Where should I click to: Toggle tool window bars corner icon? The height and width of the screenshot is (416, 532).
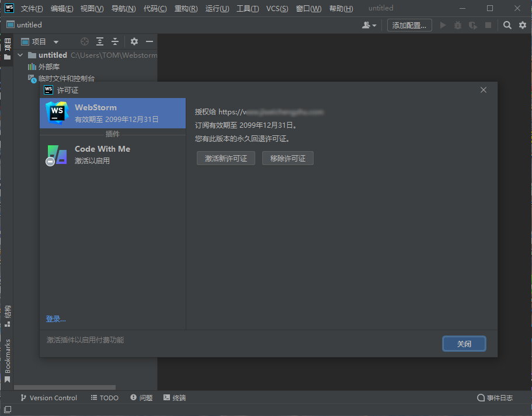click(8, 410)
